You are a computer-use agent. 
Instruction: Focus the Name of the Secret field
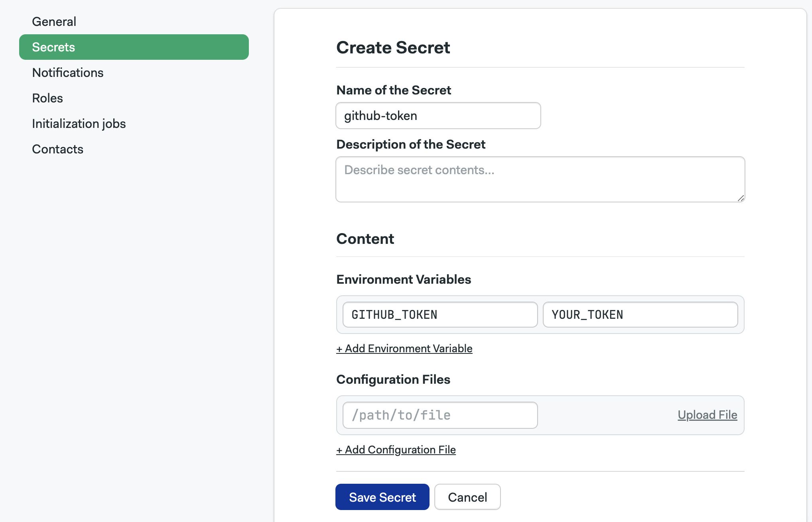(438, 116)
